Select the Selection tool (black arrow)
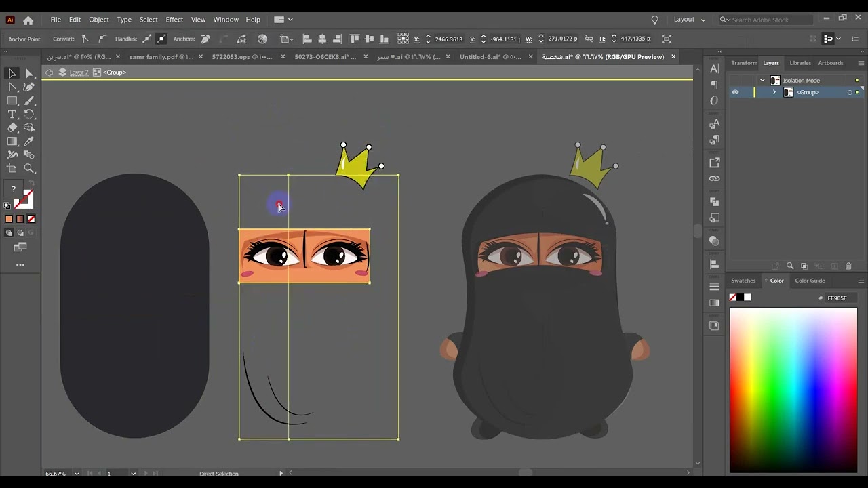Viewport: 868px width, 488px height. [x=12, y=73]
